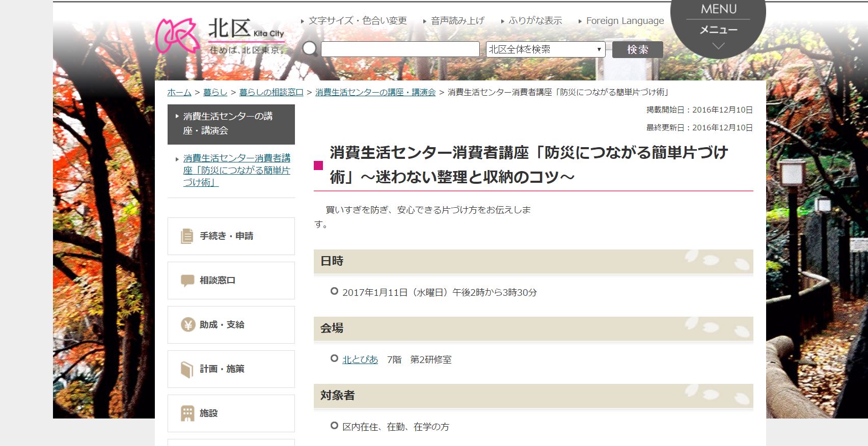
Task: Click the Kita City cherry blossom logo
Action: click(177, 36)
